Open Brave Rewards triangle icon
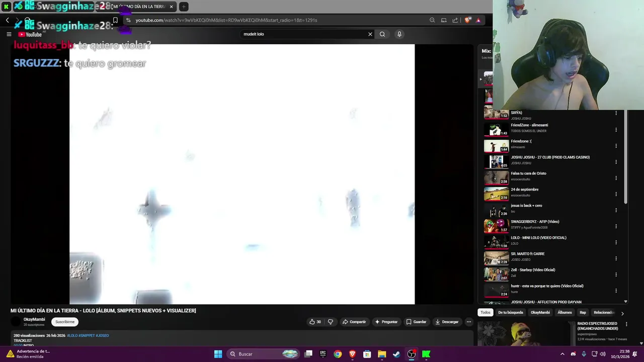 (478, 20)
